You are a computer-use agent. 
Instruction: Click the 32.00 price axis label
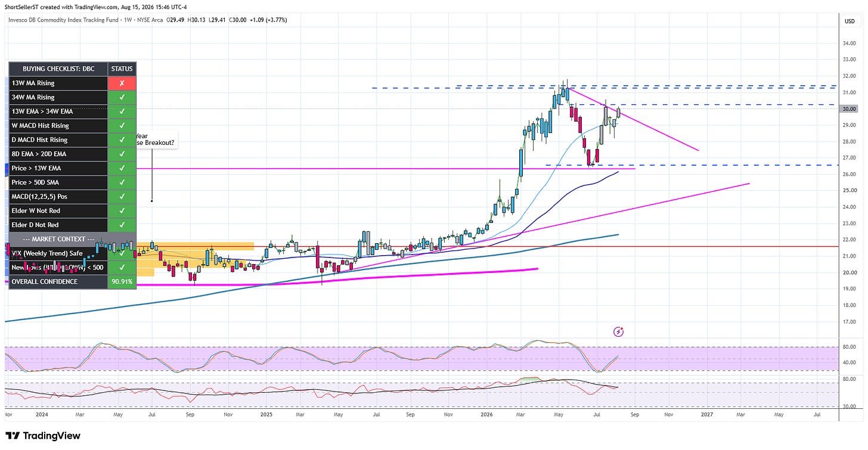coord(850,76)
